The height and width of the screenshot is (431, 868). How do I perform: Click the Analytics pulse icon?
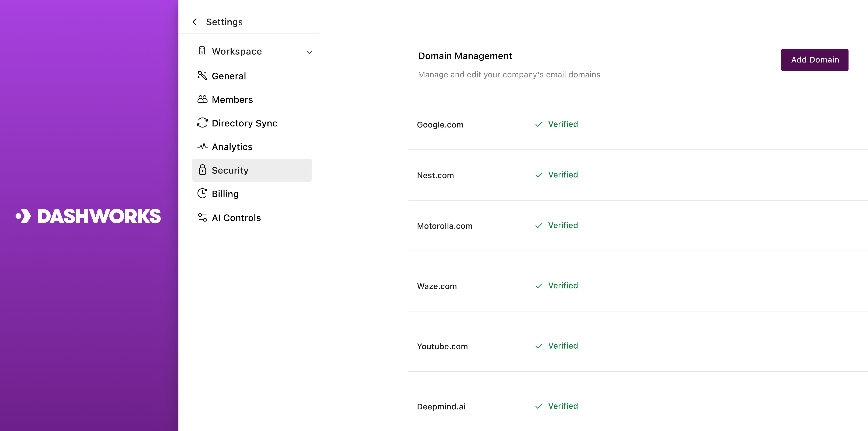(x=202, y=146)
